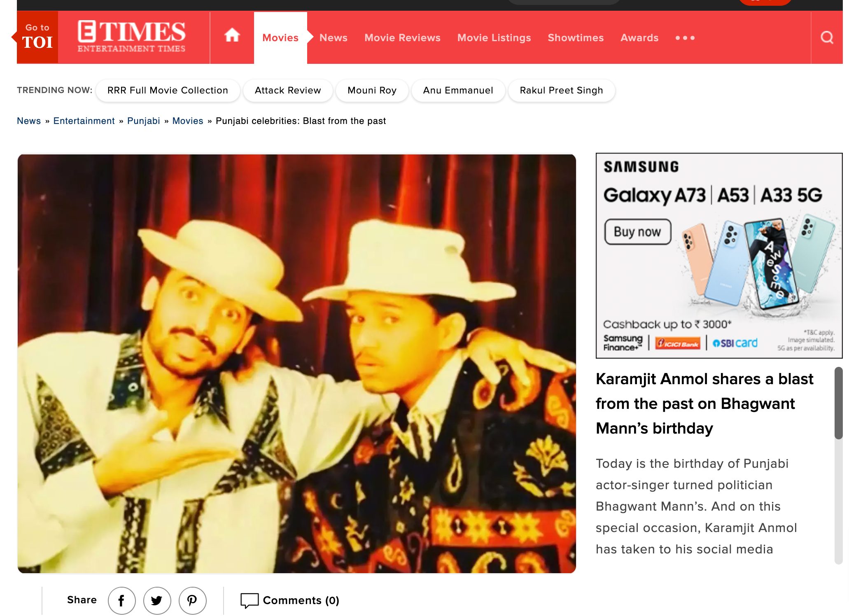Screen dimensions: 849x616
Task: Open the search magnifier icon
Action: 827,37
